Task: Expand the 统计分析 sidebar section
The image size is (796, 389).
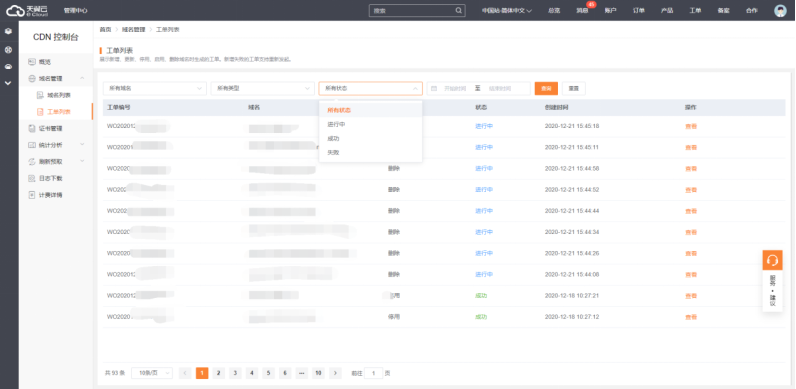Action: (82, 145)
